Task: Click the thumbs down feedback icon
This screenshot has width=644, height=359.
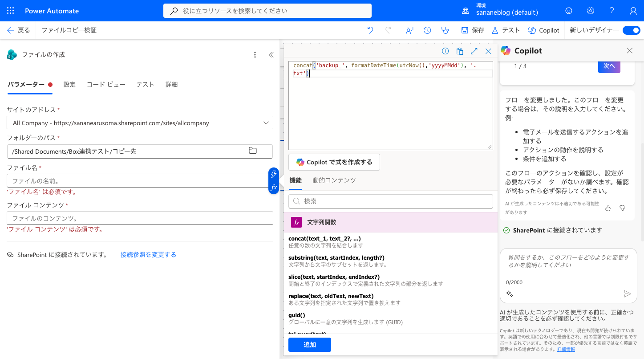Action: 622,208
